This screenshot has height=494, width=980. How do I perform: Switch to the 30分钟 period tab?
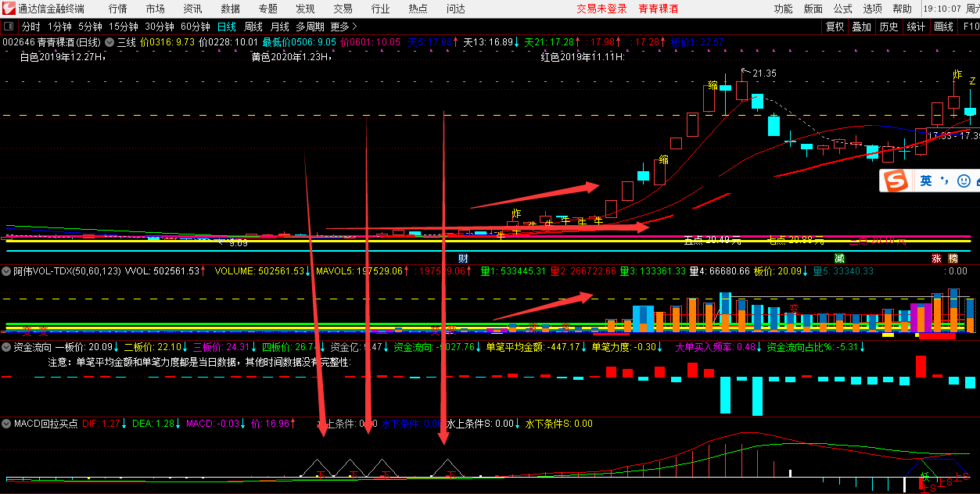point(160,27)
